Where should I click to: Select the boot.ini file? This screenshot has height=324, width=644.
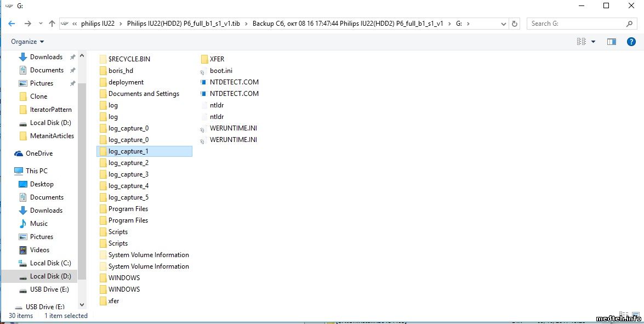[x=221, y=71]
